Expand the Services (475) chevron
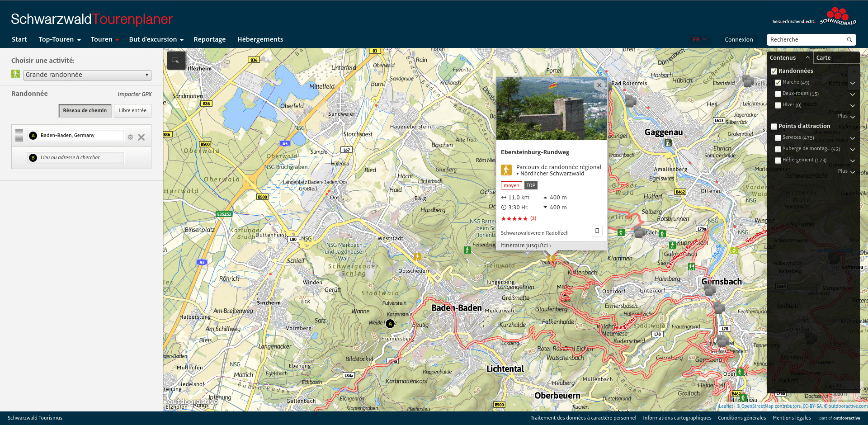 (853, 138)
